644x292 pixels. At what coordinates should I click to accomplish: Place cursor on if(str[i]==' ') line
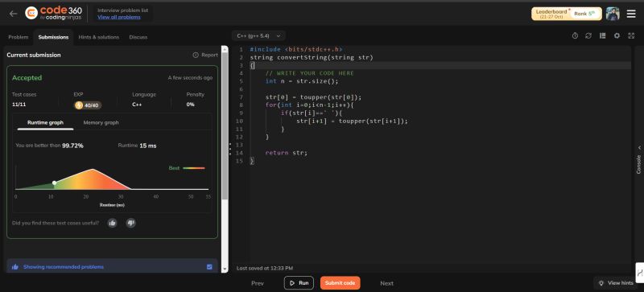pyautogui.click(x=312, y=113)
